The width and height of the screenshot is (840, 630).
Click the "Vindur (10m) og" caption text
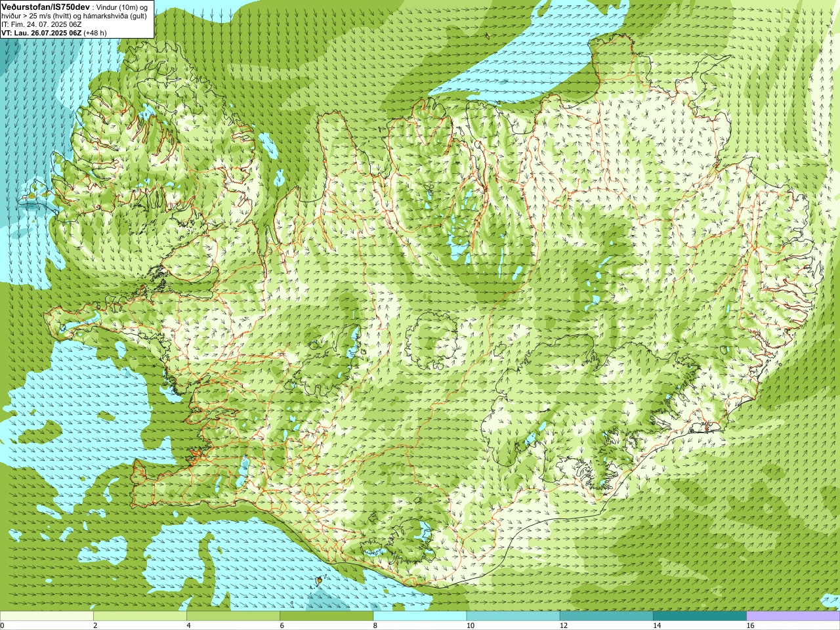(122, 7)
